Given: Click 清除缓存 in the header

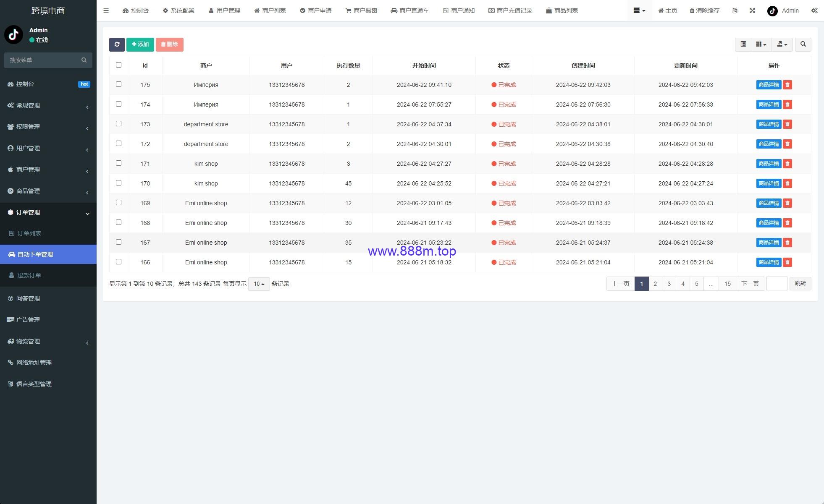Looking at the screenshot, I should click(x=704, y=10).
